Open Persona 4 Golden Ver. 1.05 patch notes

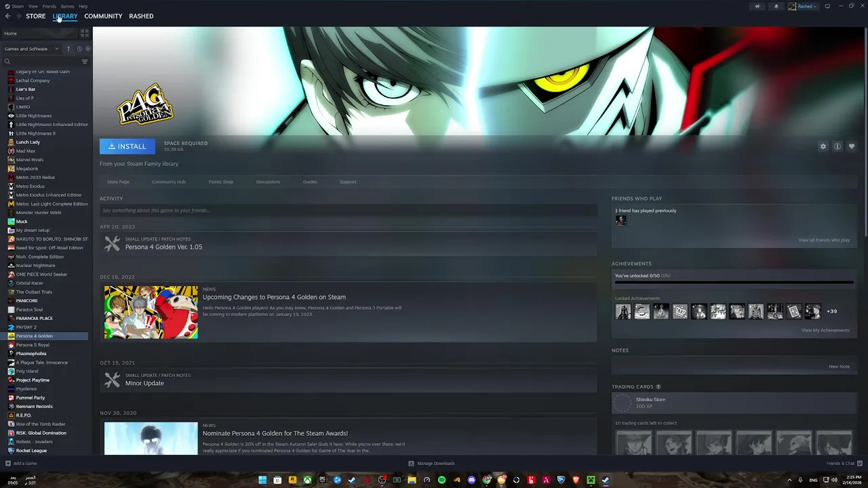[x=349, y=243]
